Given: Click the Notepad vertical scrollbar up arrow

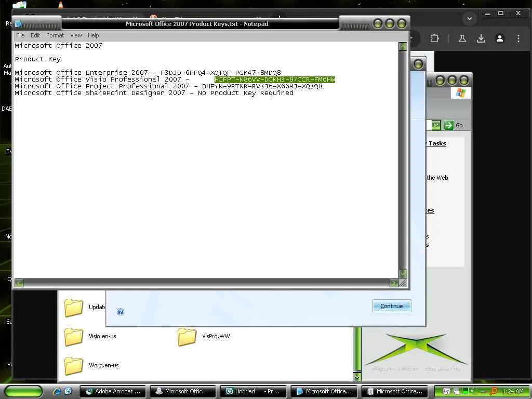Looking at the screenshot, I should point(403,46).
